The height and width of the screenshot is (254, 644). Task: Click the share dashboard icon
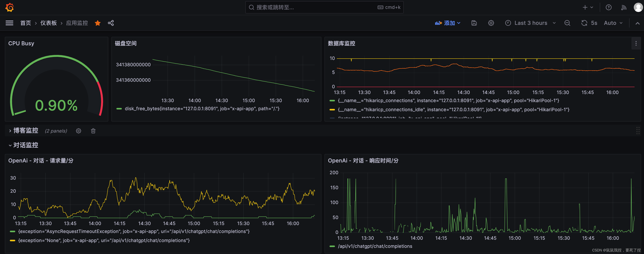pyautogui.click(x=111, y=23)
